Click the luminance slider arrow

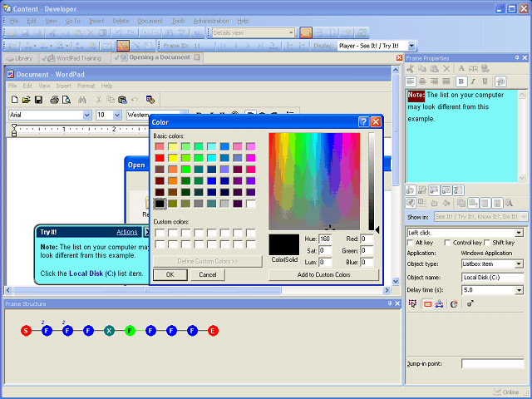377,230
